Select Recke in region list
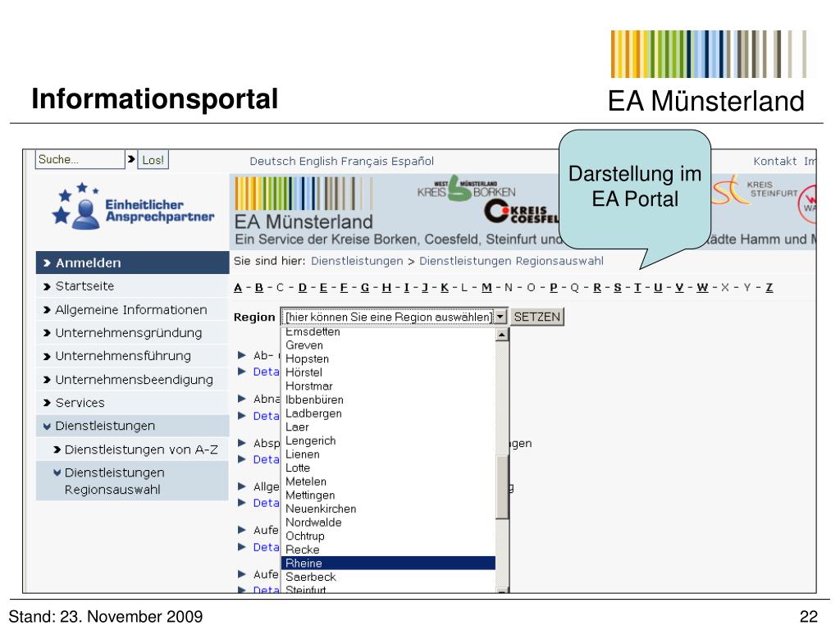This screenshot has height=630, width=840. (x=388, y=550)
